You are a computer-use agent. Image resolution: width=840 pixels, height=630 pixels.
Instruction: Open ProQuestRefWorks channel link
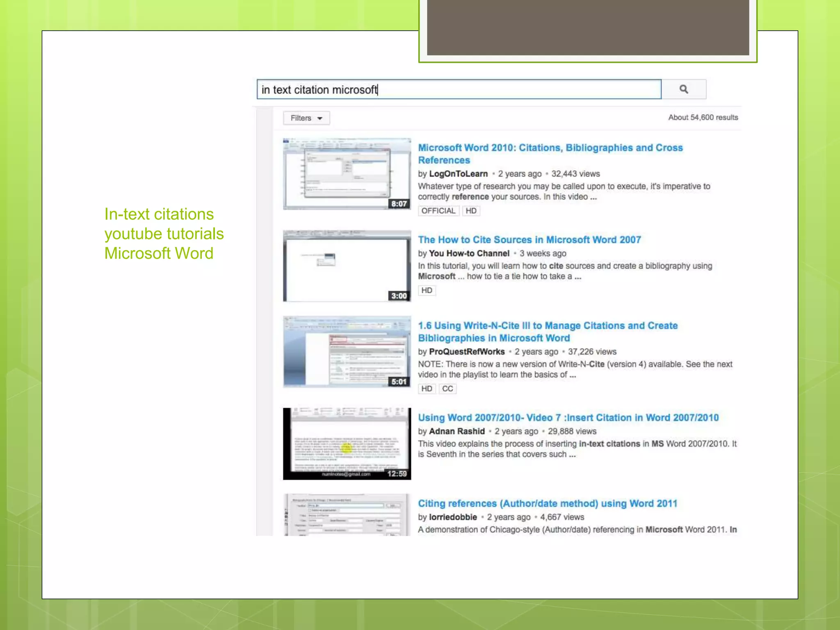pos(467,352)
